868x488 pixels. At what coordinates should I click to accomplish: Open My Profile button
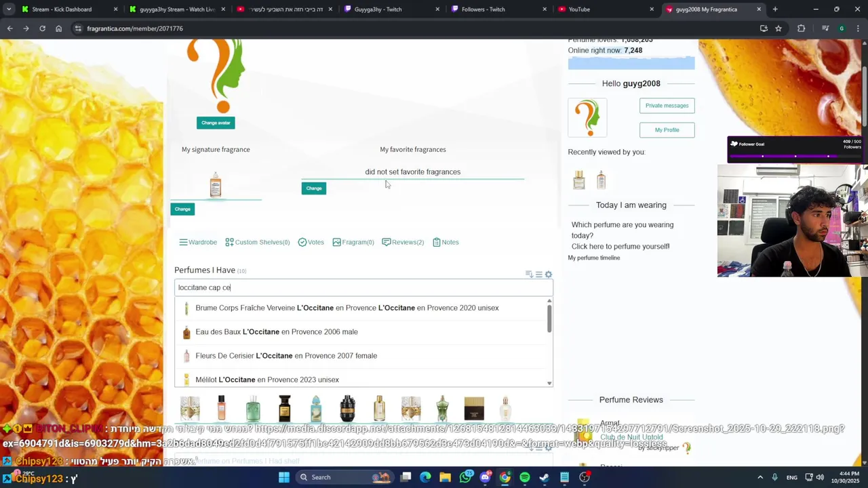tap(667, 130)
